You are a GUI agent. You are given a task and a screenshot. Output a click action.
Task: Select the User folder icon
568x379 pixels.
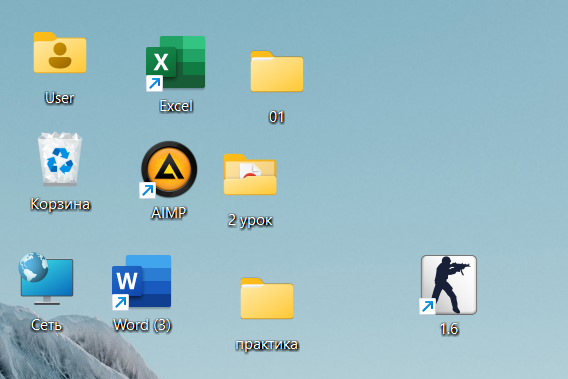coord(60,53)
